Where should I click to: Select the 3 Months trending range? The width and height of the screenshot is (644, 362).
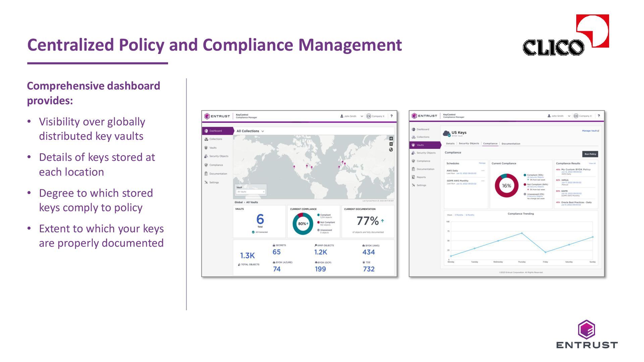pos(459,215)
